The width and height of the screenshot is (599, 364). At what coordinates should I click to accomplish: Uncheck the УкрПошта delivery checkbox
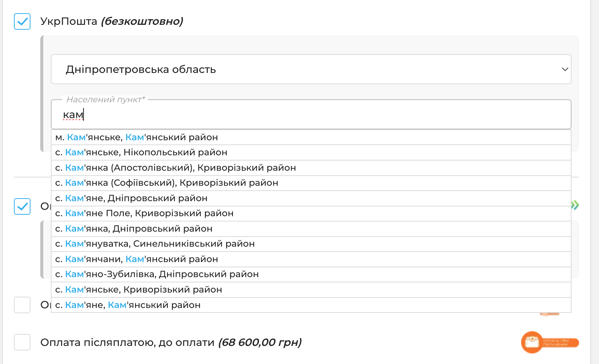pyautogui.click(x=22, y=21)
